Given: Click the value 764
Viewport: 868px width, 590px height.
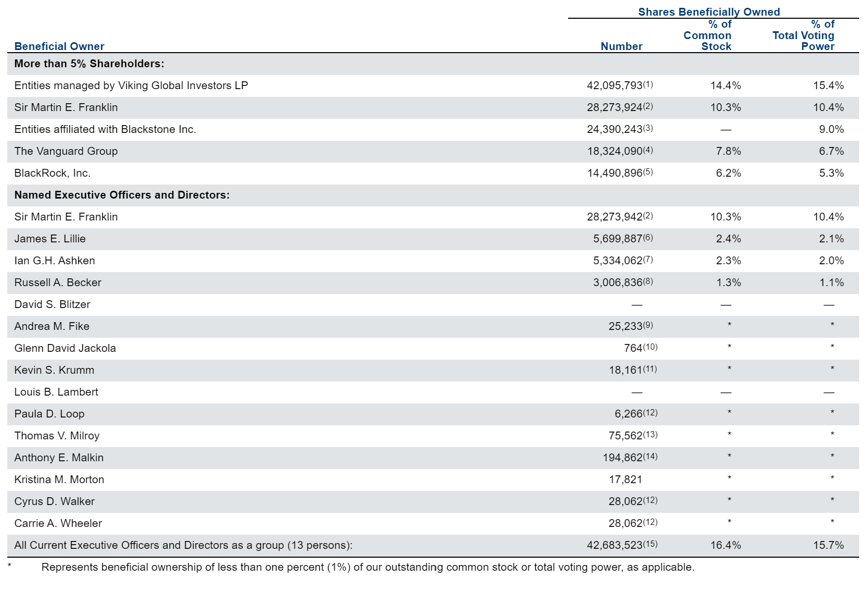Looking at the screenshot, I should tap(633, 348).
